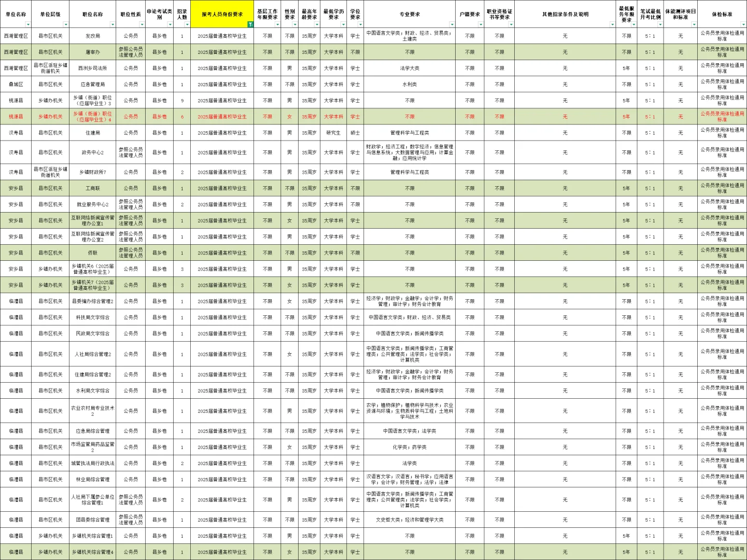Screen dimensions: 747x560
Task: Select the 化学类；药学类 major cell
Action: tap(410, 447)
